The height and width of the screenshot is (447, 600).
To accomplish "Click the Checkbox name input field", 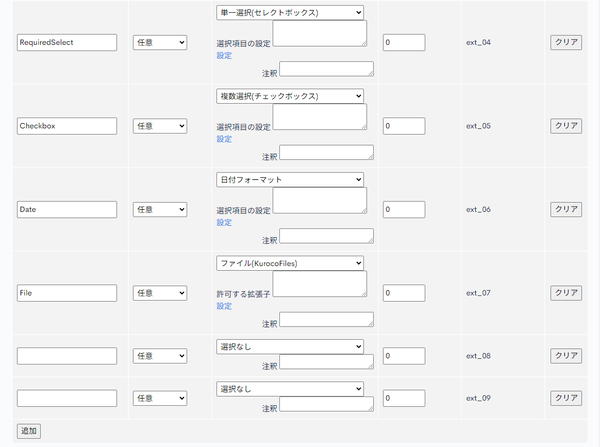I will [67, 126].
